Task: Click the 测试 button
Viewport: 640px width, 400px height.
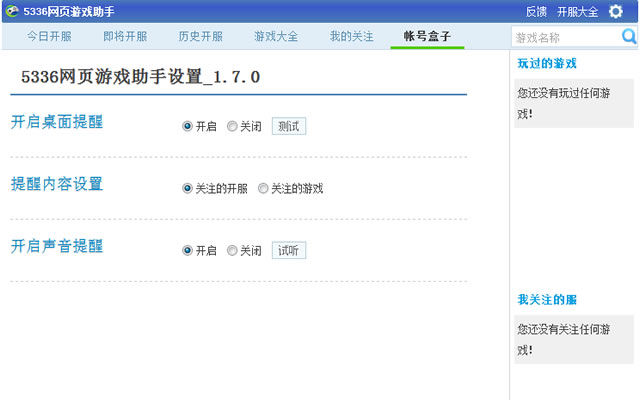Action: [x=289, y=126]
